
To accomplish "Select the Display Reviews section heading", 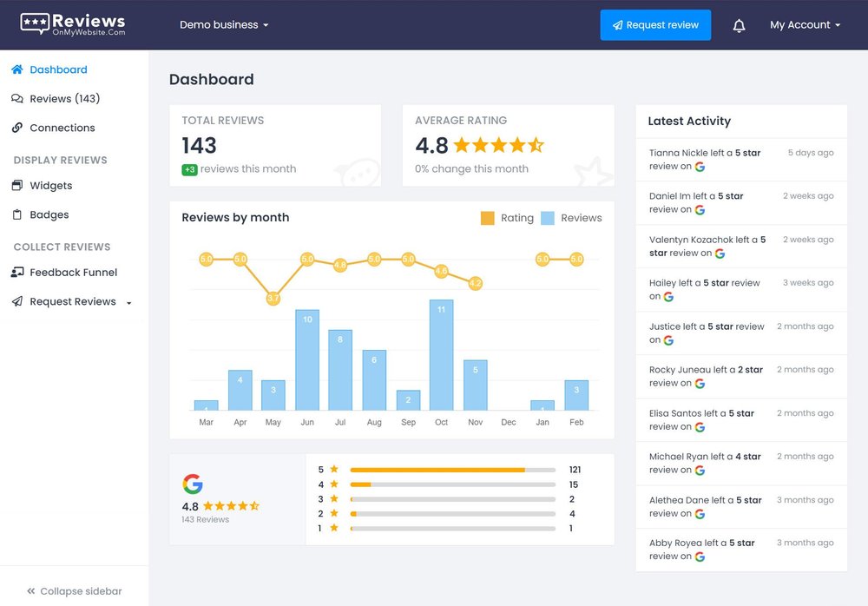I will coord(60,160).
